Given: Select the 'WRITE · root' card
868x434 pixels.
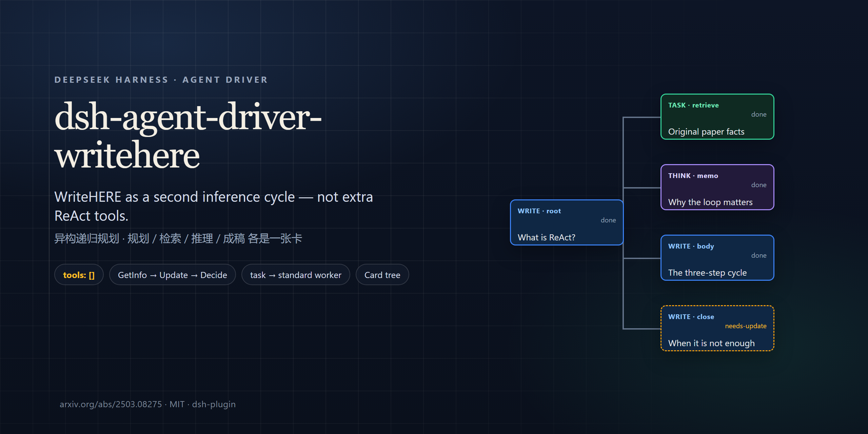Looking at the screenshot, I should coord(567,222).
